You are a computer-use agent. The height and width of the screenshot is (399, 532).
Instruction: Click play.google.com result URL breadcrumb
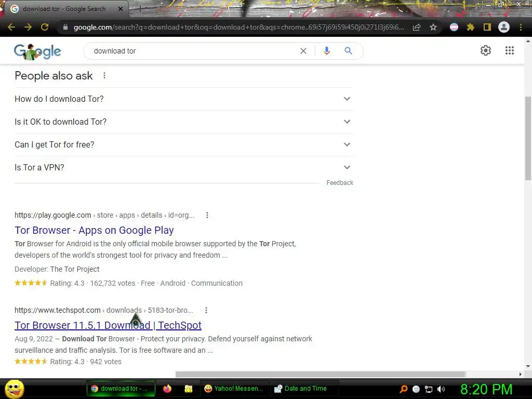pyautogui.click(x=104, y=215)
